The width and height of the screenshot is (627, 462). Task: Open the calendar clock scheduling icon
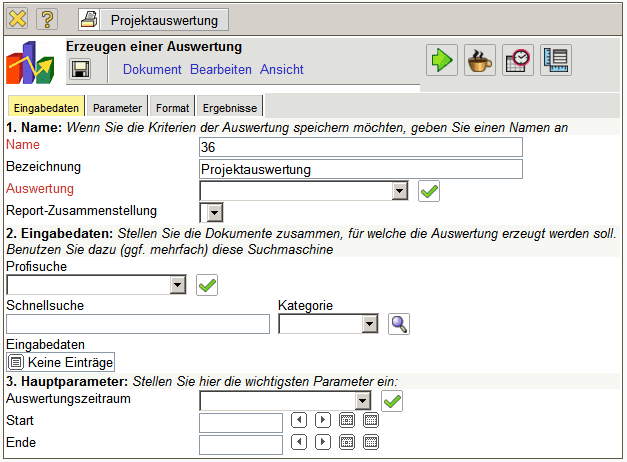point(518,60)
